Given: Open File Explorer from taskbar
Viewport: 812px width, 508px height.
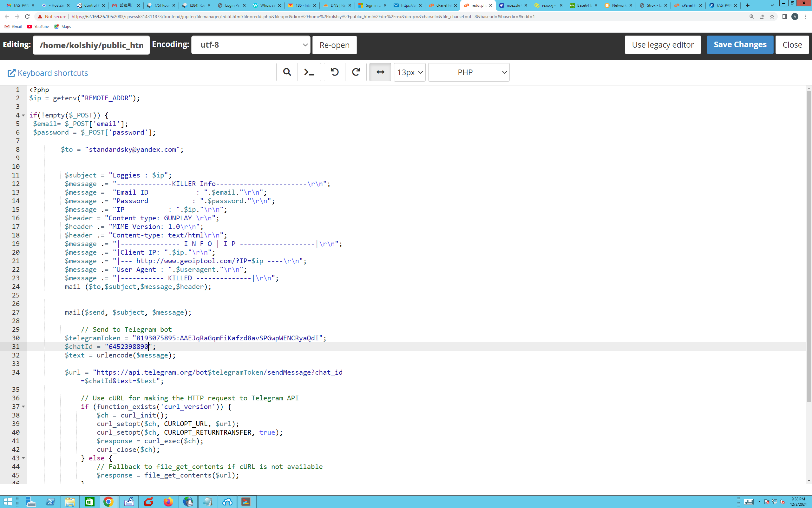Looking at the screenshot, I should (x=70, y=502).
